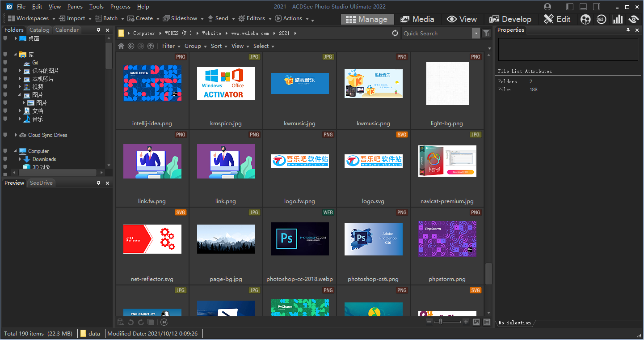Toggle Easy-Select marker beside Git
This screenshot has height=340, width=644.
click(x=5, y=63)
